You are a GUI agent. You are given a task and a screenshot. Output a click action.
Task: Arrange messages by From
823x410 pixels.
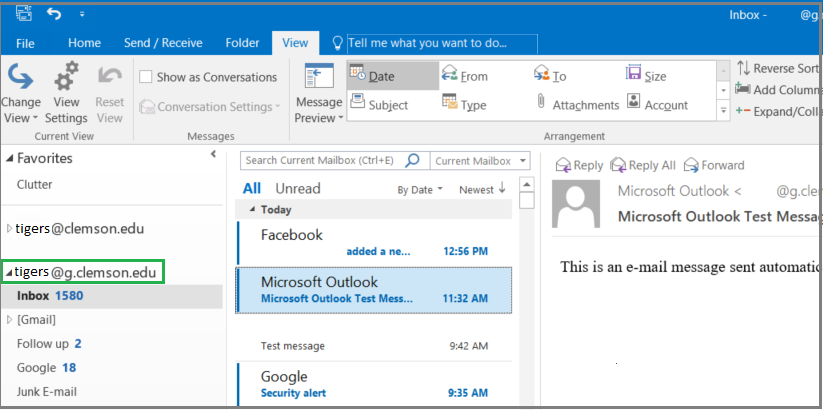(x=465, y=76)
